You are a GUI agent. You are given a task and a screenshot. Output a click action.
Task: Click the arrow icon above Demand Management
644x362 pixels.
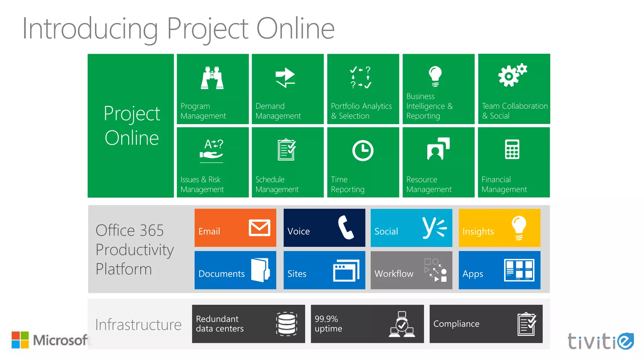pos(285,78)
